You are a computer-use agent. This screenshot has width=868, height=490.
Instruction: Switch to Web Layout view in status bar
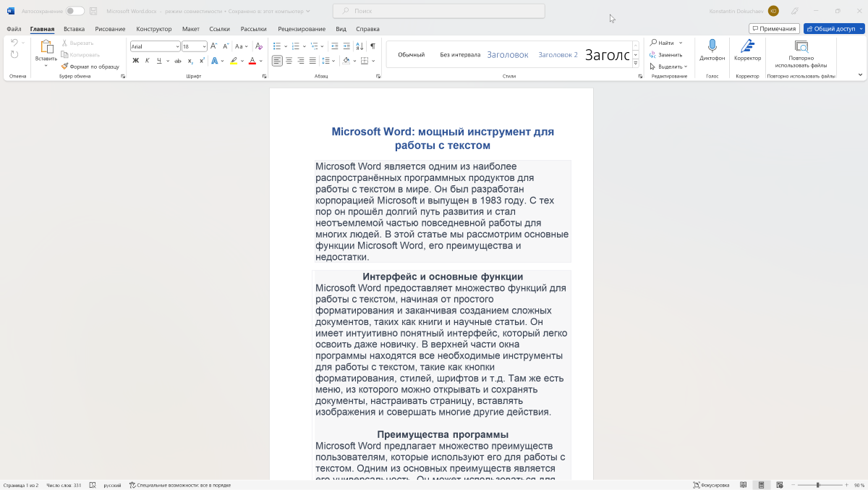[x=778, y=485]
